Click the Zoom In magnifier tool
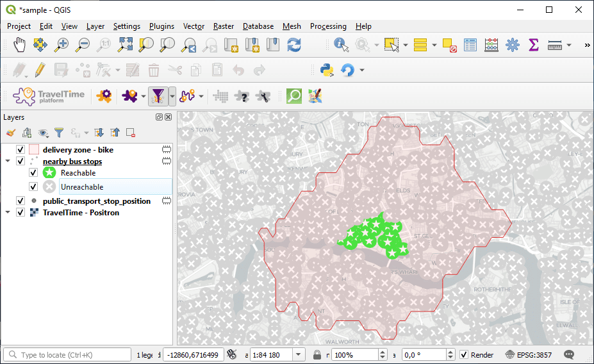 (x=62, y=45)
